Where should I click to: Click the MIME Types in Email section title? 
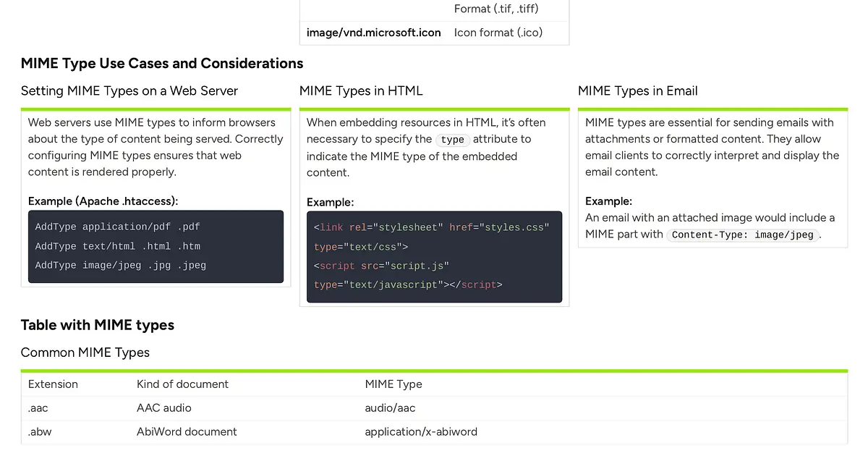[x=637, y=90]
